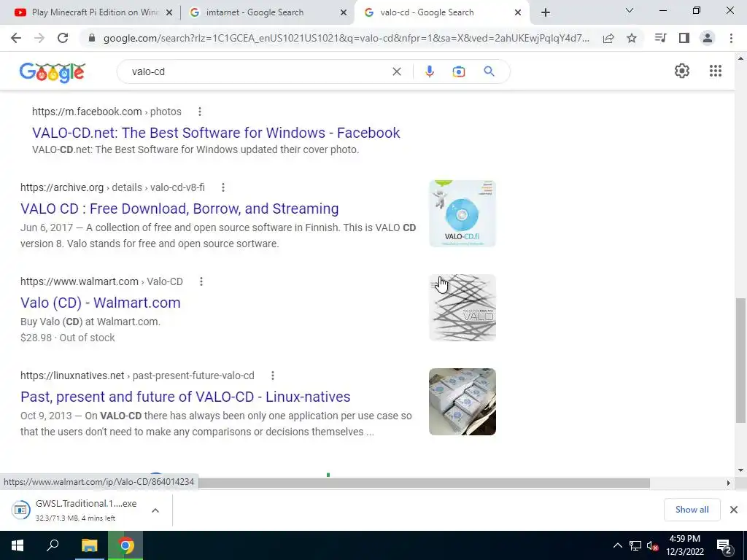Dismiss the downloads bar
Image resolution: width=747 pixels, height=560 pixels.
point(734,510)
